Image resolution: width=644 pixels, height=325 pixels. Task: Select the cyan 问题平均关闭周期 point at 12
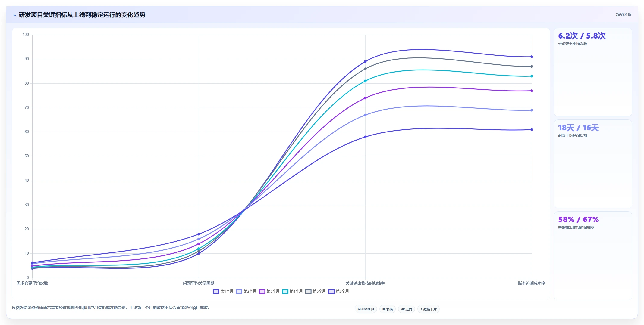click(199, 249)
